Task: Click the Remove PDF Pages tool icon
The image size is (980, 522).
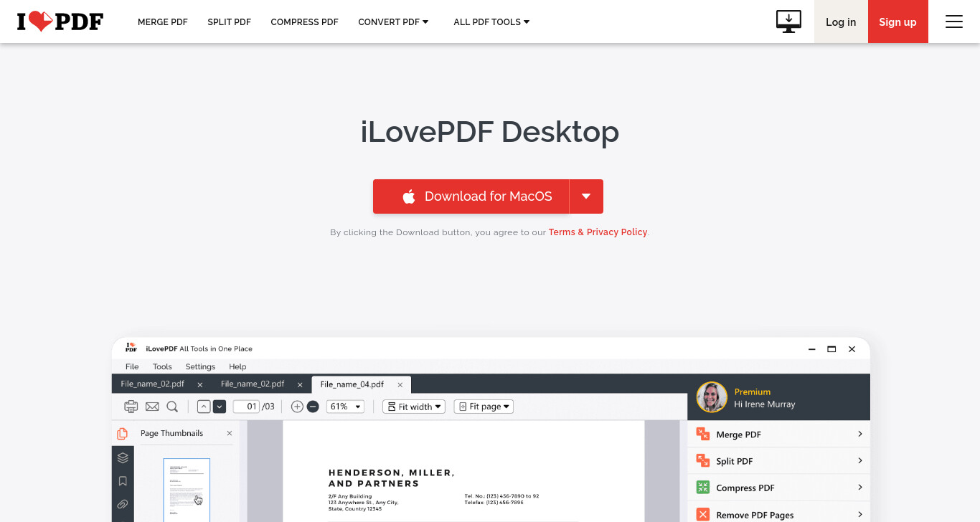Action: tap(703, 514)
